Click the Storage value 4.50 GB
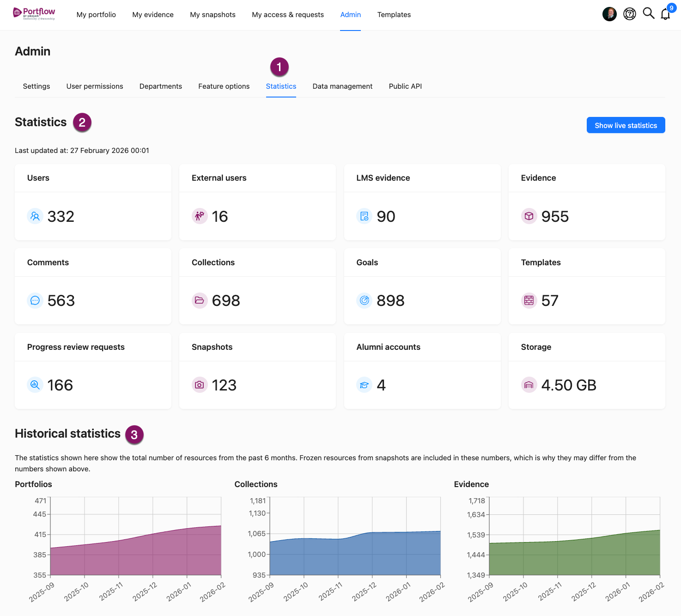 click(569, 385)
